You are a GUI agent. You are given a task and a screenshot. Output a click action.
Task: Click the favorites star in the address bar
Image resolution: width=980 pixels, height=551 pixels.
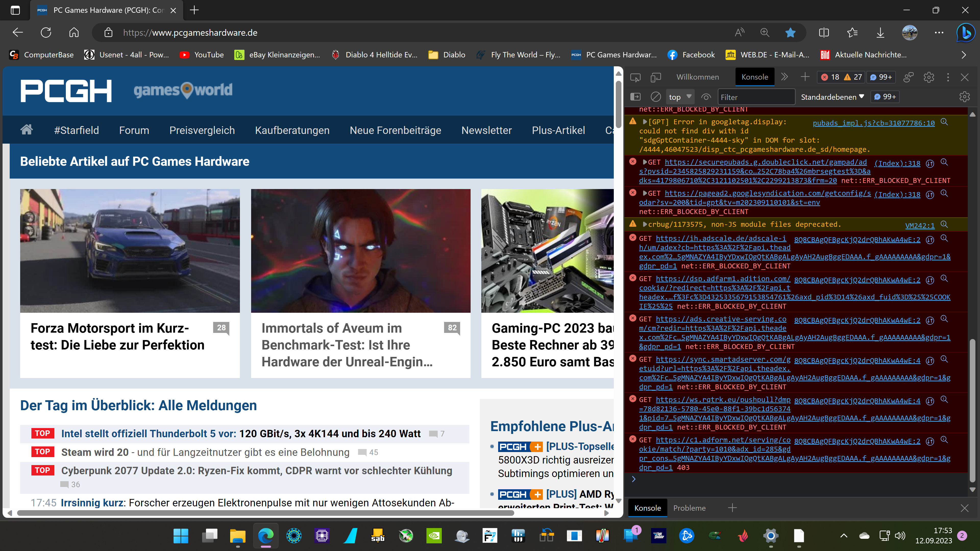(x=790, y=33)
